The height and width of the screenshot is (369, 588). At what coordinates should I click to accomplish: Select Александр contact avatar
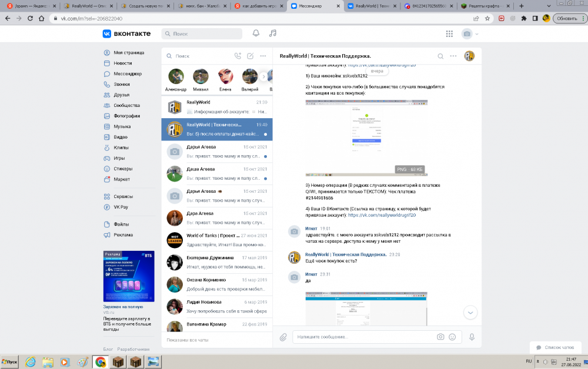tap(176, 76)
